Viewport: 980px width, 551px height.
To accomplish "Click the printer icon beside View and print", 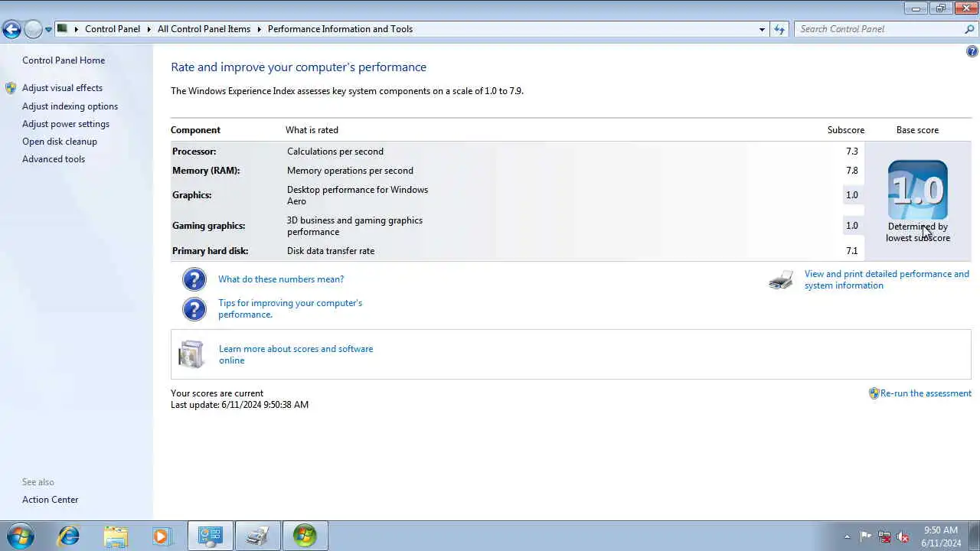I will [x=781, y=280].
